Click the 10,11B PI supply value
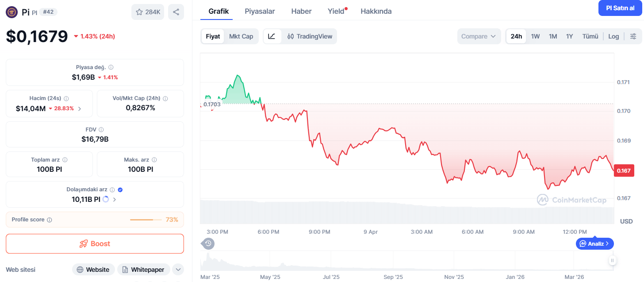 pos(86,199)
